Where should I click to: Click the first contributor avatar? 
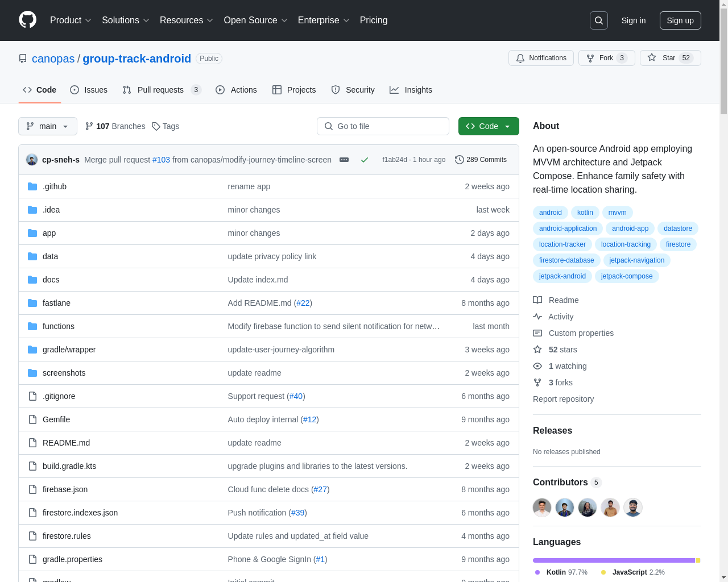[x=542, y=508]
